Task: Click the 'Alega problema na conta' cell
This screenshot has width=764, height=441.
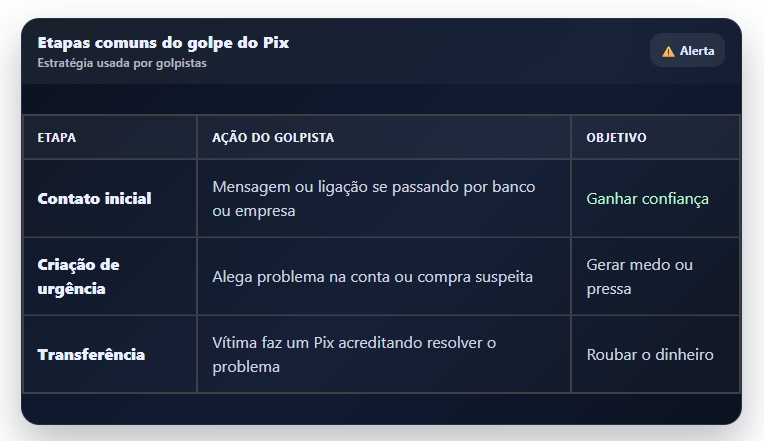Action: tap(372, 277)
